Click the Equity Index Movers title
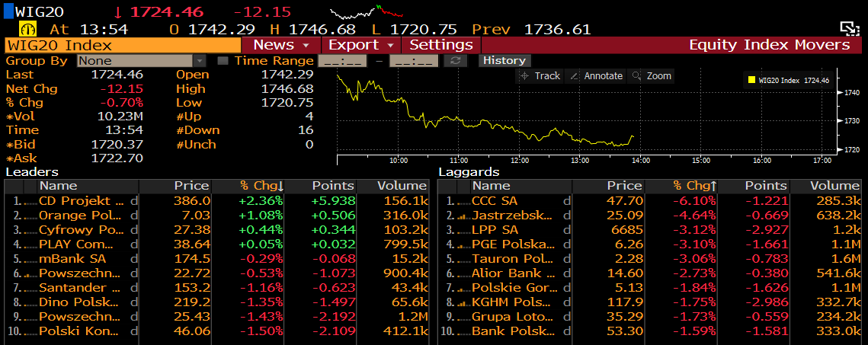The height and width of the screenshot is (345, 868). point(770,45)
